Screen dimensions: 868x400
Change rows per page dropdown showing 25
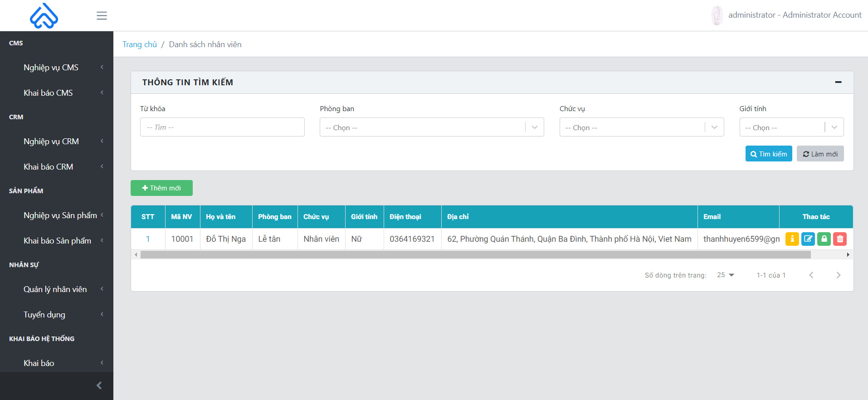coord(726,275)
